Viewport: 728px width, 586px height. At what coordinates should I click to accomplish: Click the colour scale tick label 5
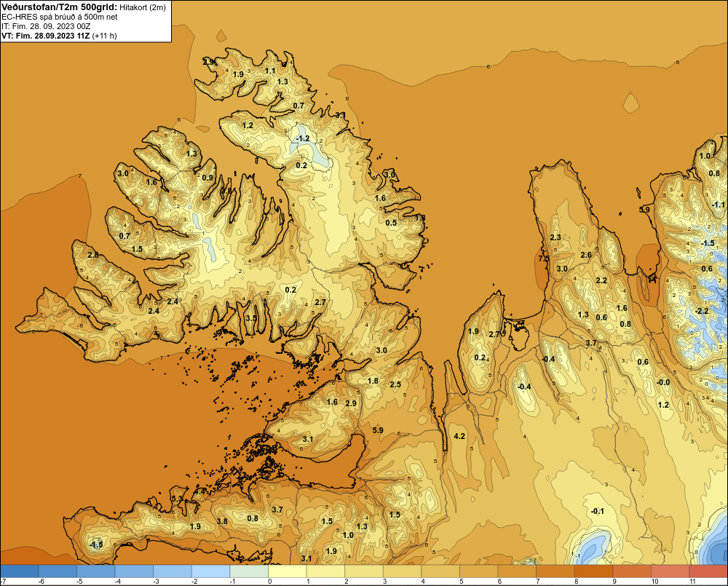coord(462,582)
